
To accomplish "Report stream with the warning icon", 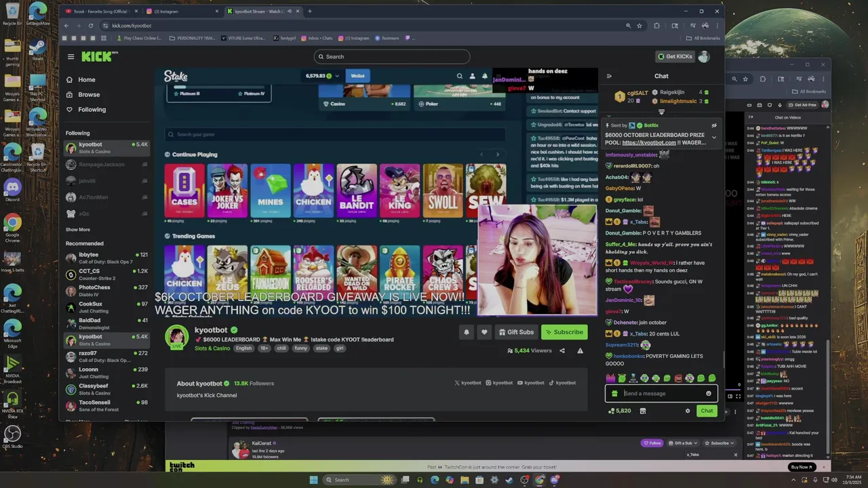I will (580, 350).
